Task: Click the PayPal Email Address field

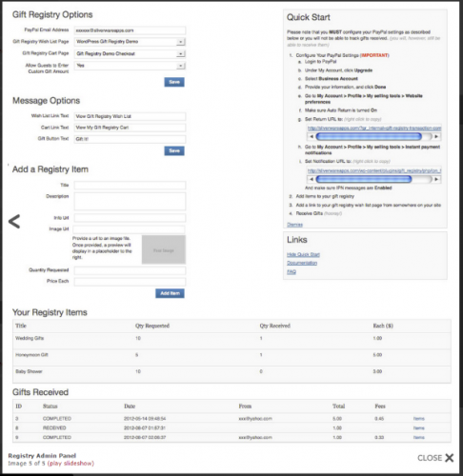Action: tap(130, 30)
